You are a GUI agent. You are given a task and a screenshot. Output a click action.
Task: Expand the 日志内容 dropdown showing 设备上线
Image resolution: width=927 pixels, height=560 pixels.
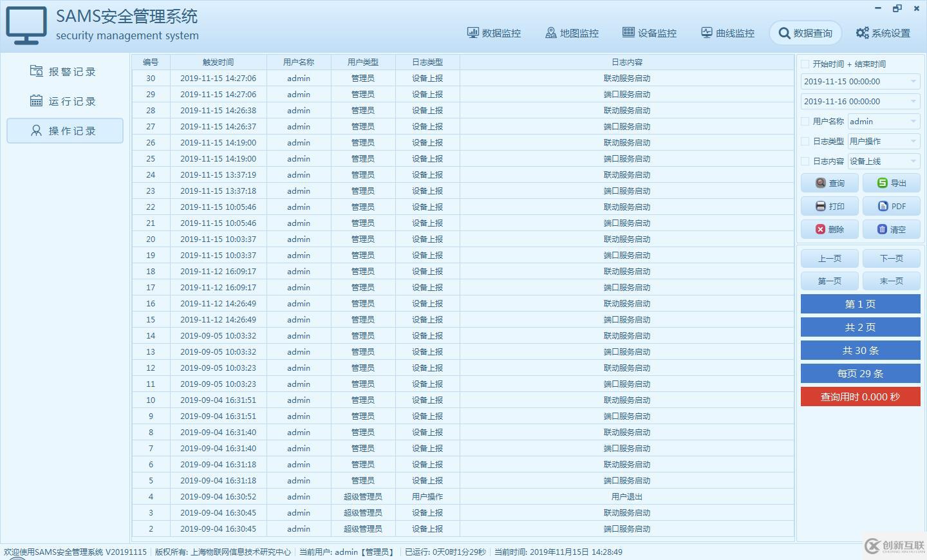click(x=883, y=161)
